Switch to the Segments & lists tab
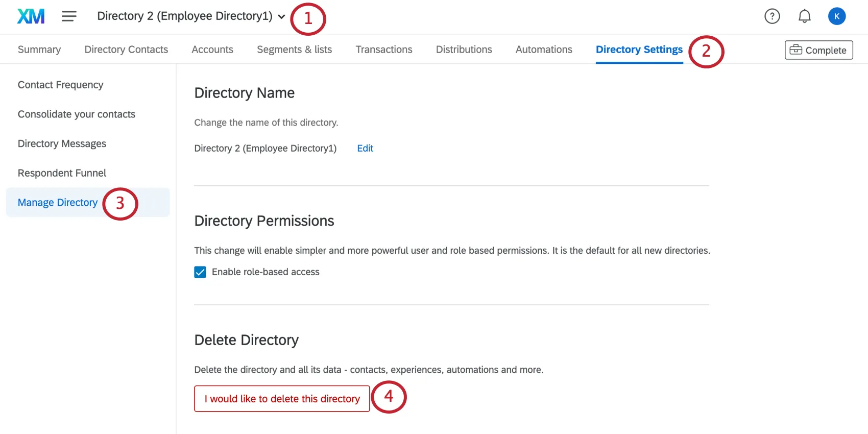The height and width of the screenshot is (434, 868). pos(294,49)
